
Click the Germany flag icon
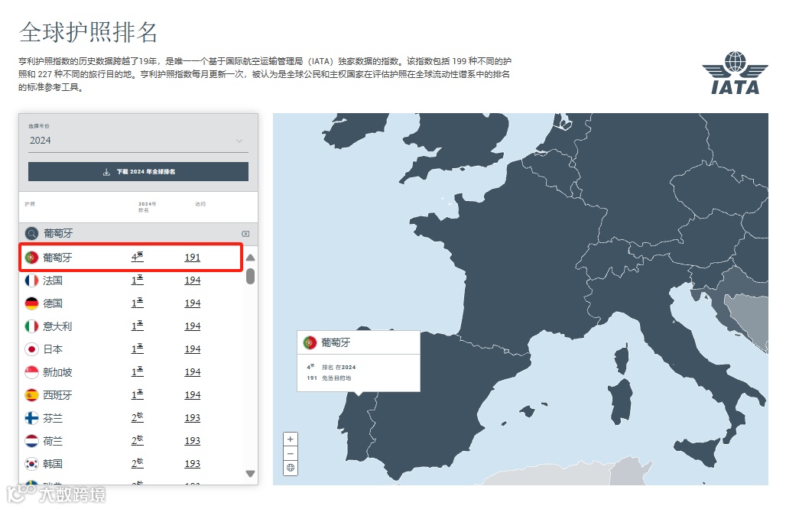tap(31, 303)
